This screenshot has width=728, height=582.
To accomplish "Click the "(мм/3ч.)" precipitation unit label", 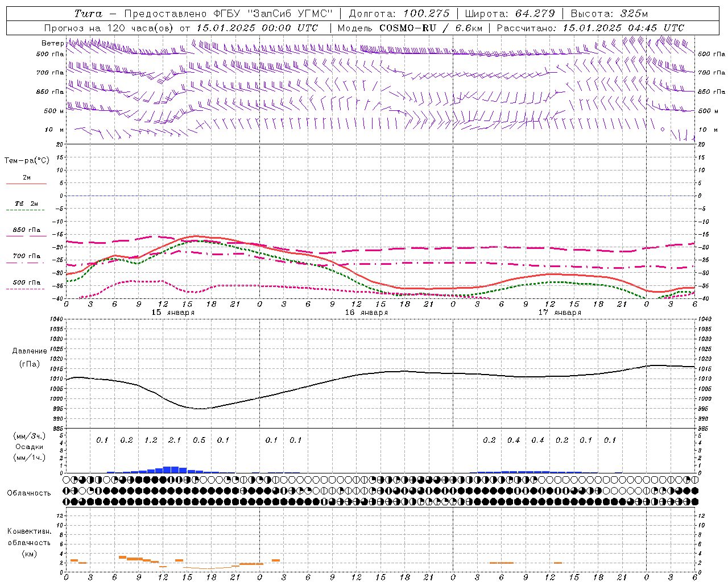I will (29, 436).
